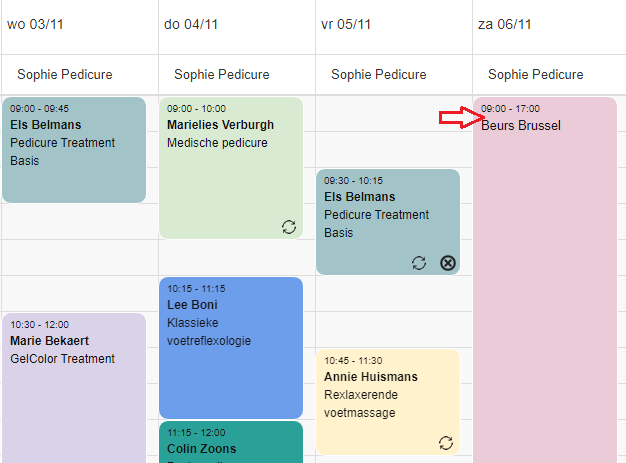Screen dimensions: 626x463
Task: Click recurring icon on Marielies Verburgh appointment
Action: pos(289,227)
